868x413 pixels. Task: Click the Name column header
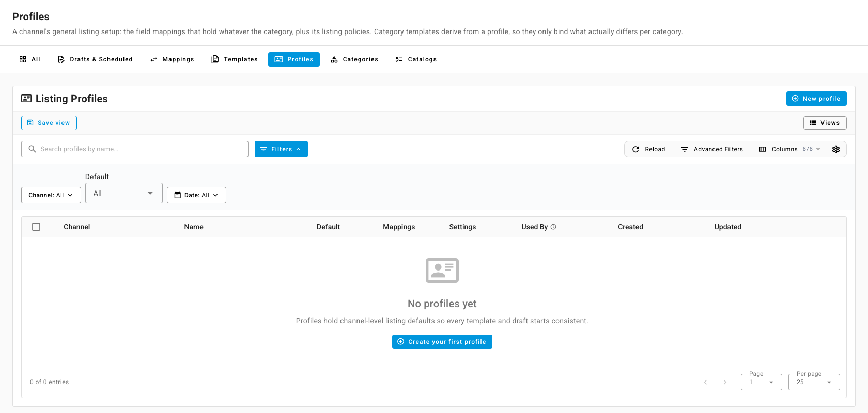[x=194, y=227]
